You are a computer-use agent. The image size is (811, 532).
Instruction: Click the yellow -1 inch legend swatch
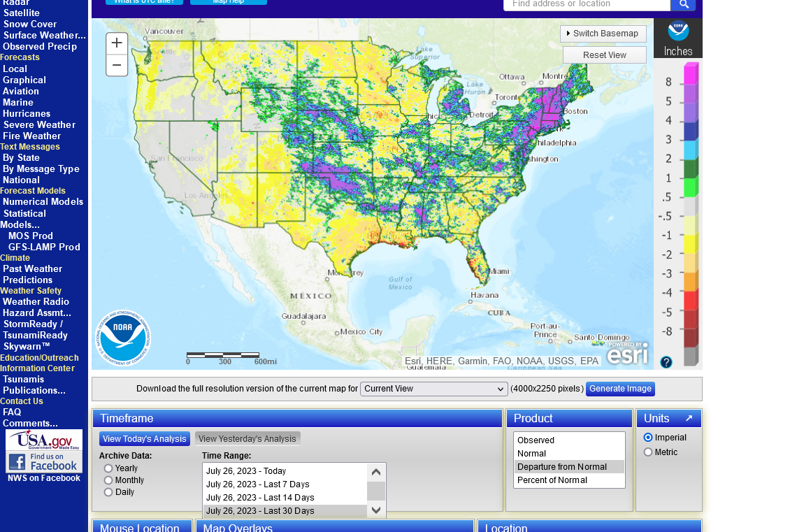(x=691, y=243)
